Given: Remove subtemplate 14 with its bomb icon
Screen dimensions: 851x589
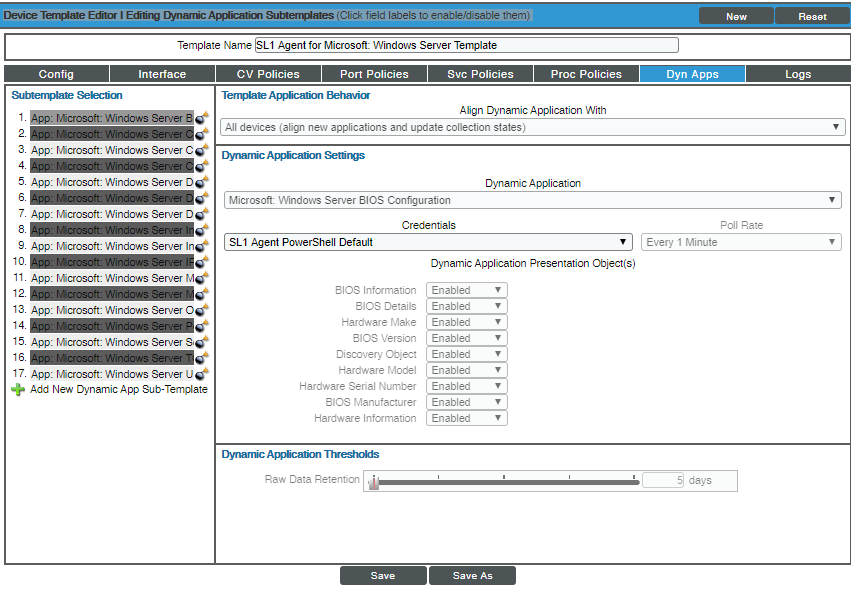Looking at the screenshot, I should [x=201, y=326].
